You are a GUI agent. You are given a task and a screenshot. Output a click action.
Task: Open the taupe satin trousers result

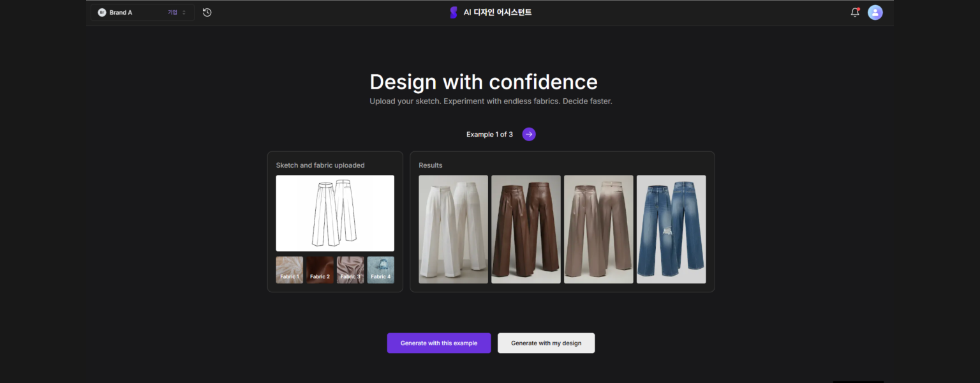[598, 229]
